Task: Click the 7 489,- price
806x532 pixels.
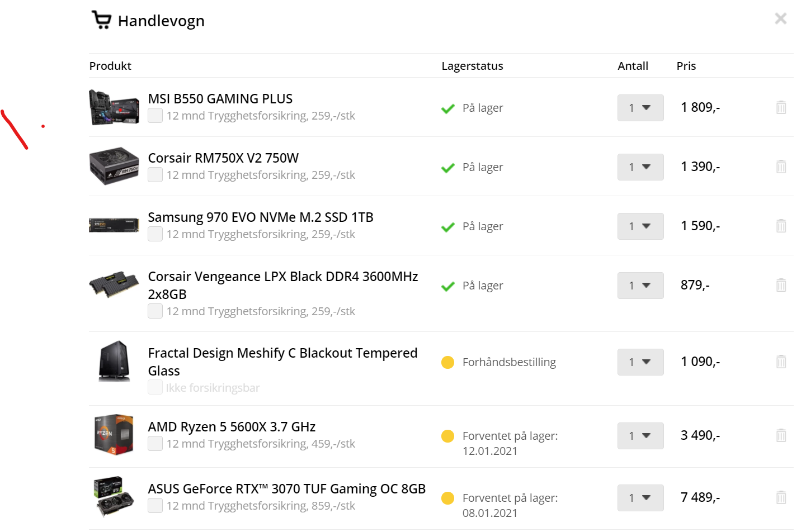Action: [x=700, y=497]
